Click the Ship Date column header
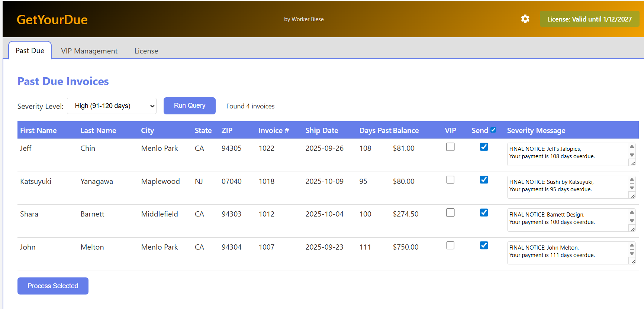644x309 pixels. point(322,130)
